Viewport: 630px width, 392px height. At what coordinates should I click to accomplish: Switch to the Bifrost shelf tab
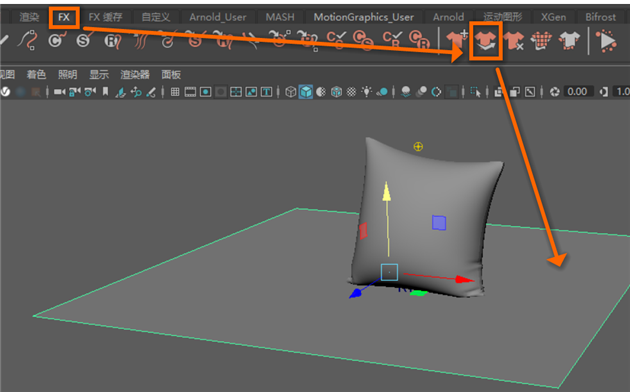pyautogui.click(x=600, y=17)
